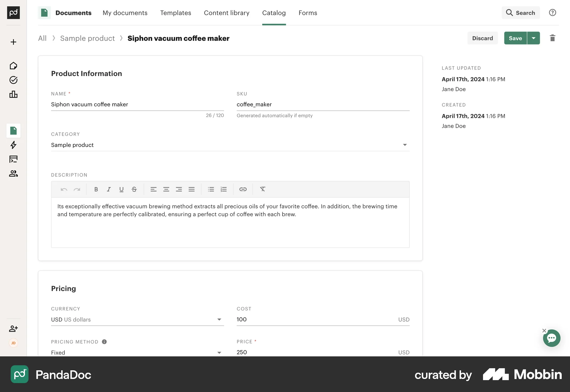Image resolution: width=570 pixels, height=392 pixels.
Task: Delete the product with trash icon
Action: click(552, 38)
